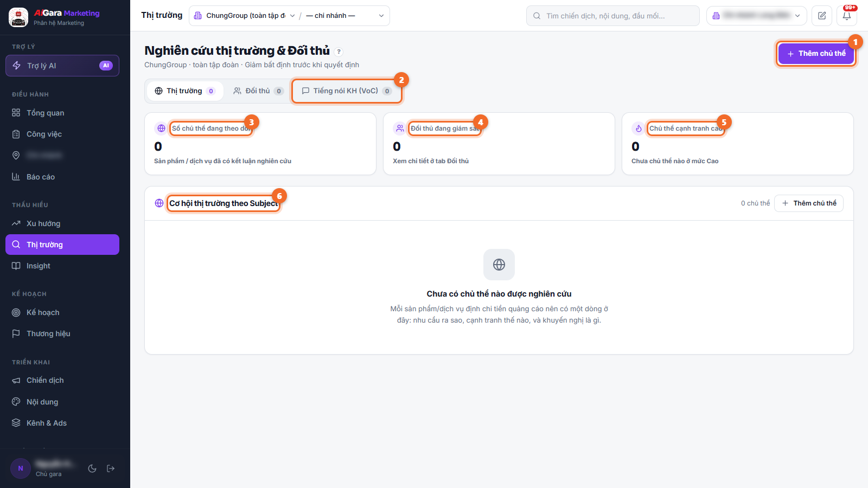Open Kế hoạch in sidebar

(62, 312)
